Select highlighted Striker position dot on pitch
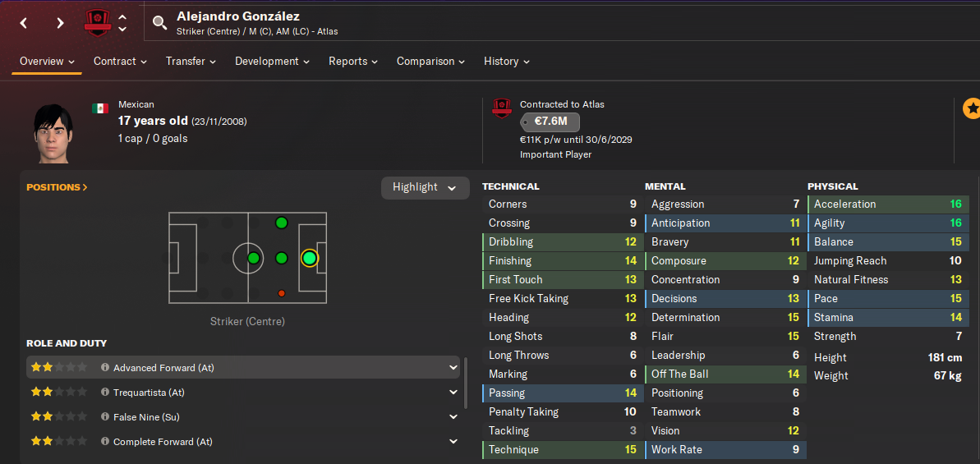This screenshot has height=464, width=980. pos(310,258)
